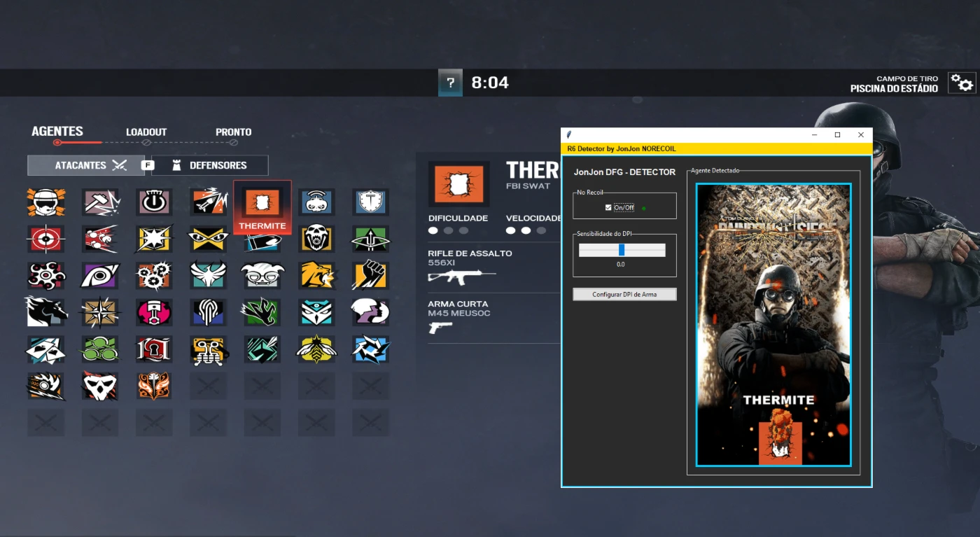Choose Blackbeard's screaming skull icon
This screenshot has width=980, height=537.
coord(316,239)
